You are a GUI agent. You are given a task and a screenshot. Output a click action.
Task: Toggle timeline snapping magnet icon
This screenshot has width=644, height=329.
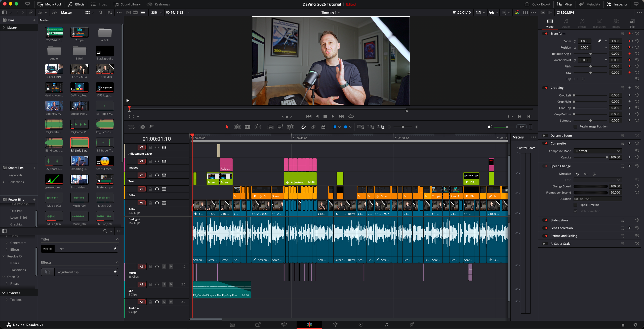pos(304,127)
